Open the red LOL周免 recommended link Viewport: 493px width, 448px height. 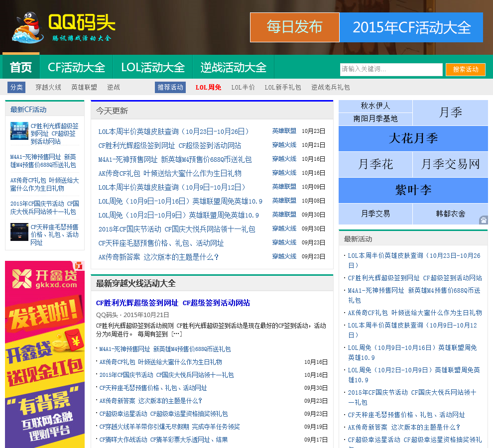208,87
